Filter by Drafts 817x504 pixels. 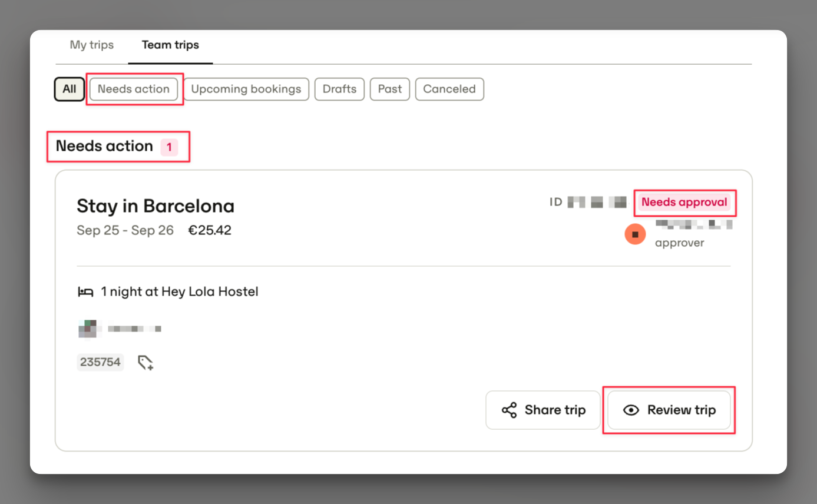(340, 89)
